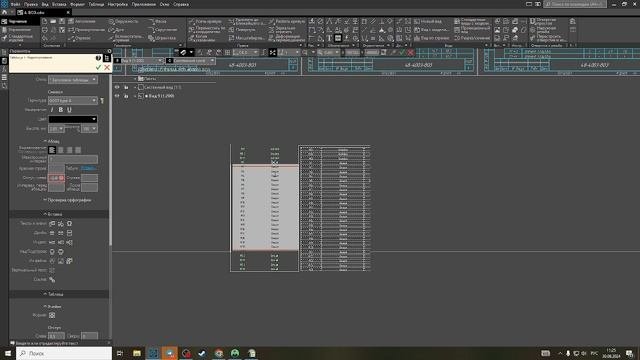Open the GOST type A font dropdown
Screen dimensions: 640x360
coord(73,100)
